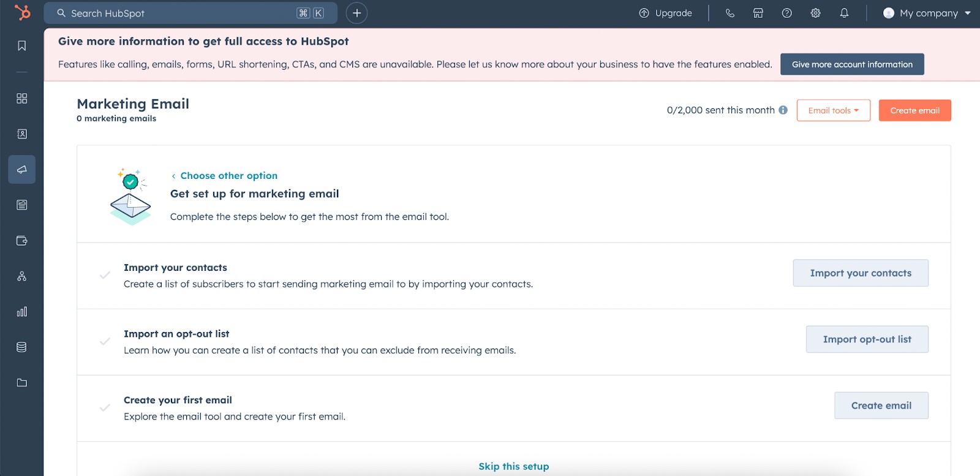Open the Notifications bell icon
This screenshot has width=980, height=476.
point(845,13)
